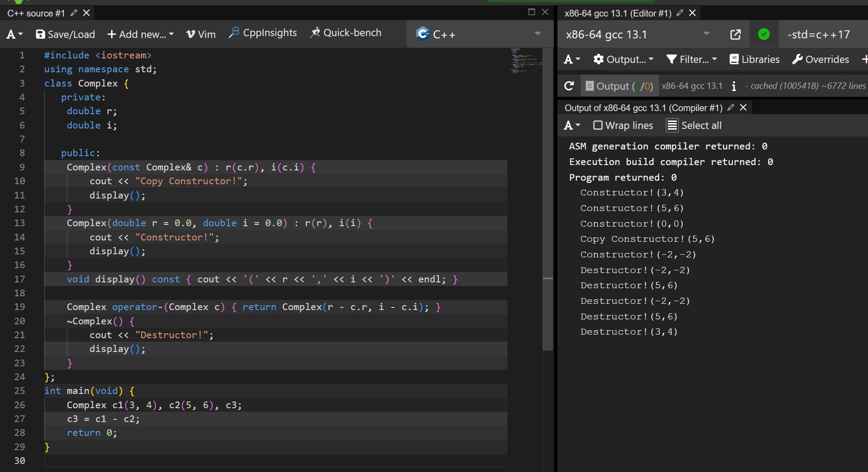Screen dimensions: 868x472
Task: Enable Wrap lines checkbox
Action: [x=598, y=125]
